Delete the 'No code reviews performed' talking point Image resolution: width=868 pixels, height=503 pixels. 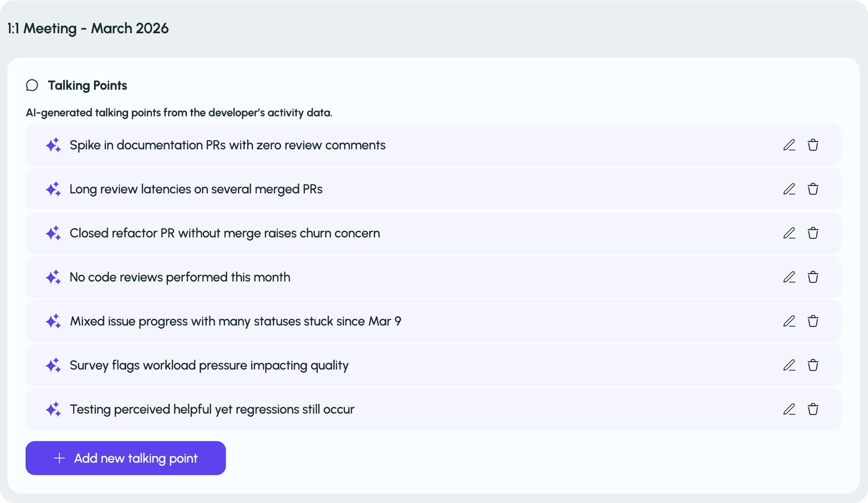coord(813,277)
